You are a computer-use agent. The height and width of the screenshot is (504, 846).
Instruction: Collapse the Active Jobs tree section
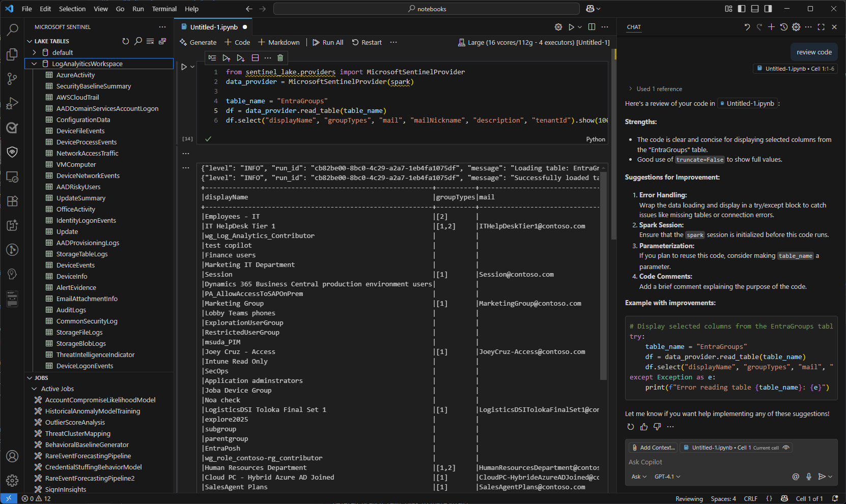click(34, 389)
